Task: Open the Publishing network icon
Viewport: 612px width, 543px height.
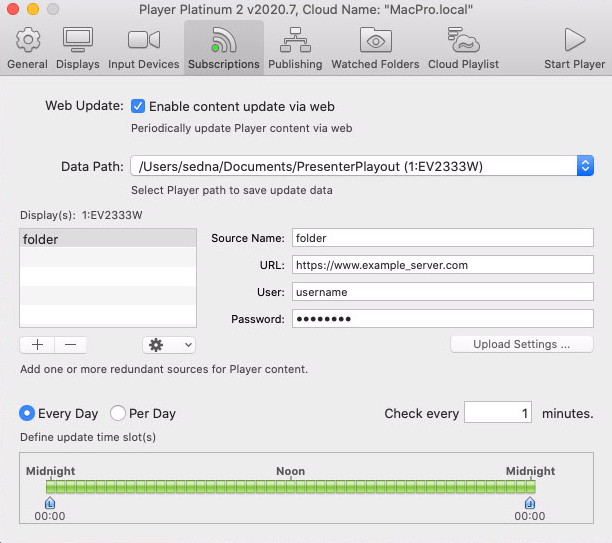Action: tap(295, 40)
